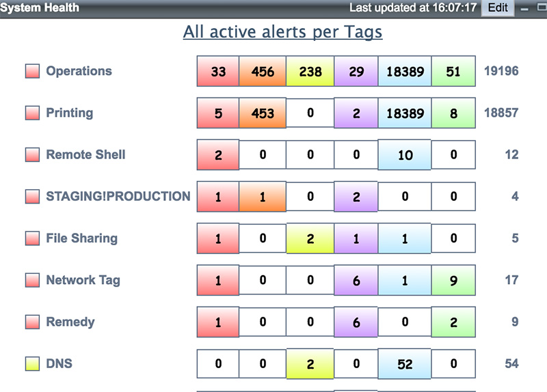
Task: Click the blue 1 cell in File Sharing row
Action: click(x=405, y=238)
